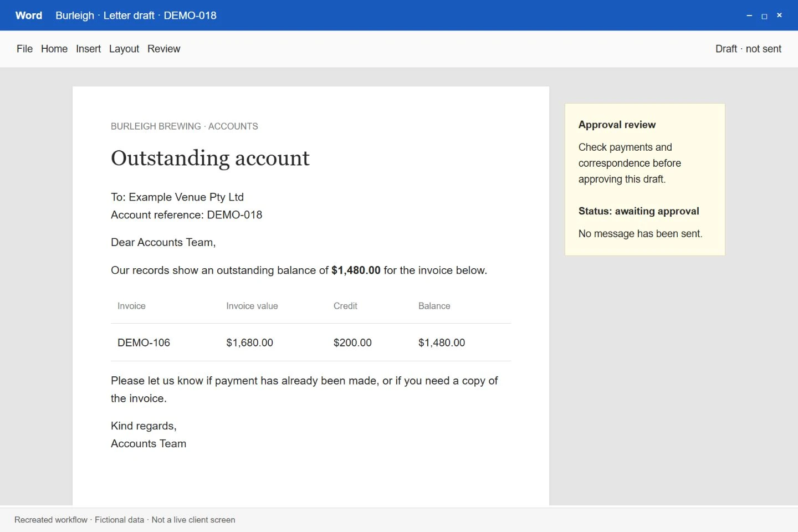This screenshot has height=532, width=798.
Task: Click "Check payments and correspondence" note text
Action: click(x=630, y=163)
